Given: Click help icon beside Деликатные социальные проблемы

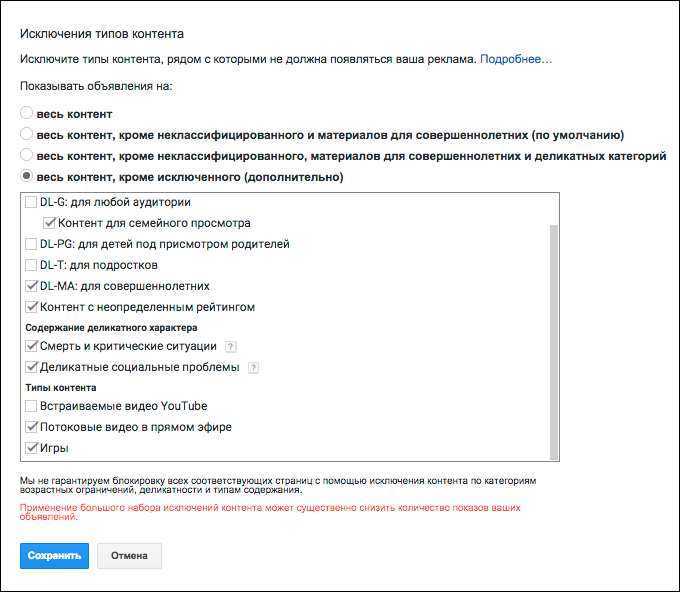Looking at the screenshot, I should (x=253, y=368).
